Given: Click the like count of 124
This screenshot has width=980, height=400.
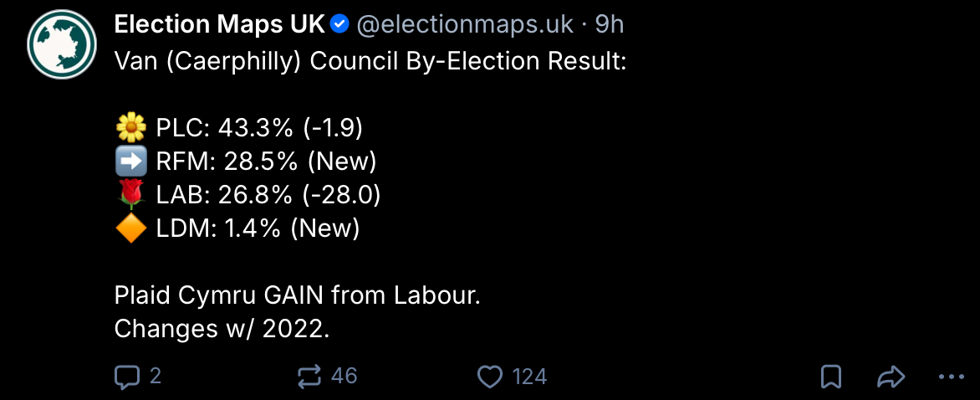Looking at the screenshot, I should [529, 377].
